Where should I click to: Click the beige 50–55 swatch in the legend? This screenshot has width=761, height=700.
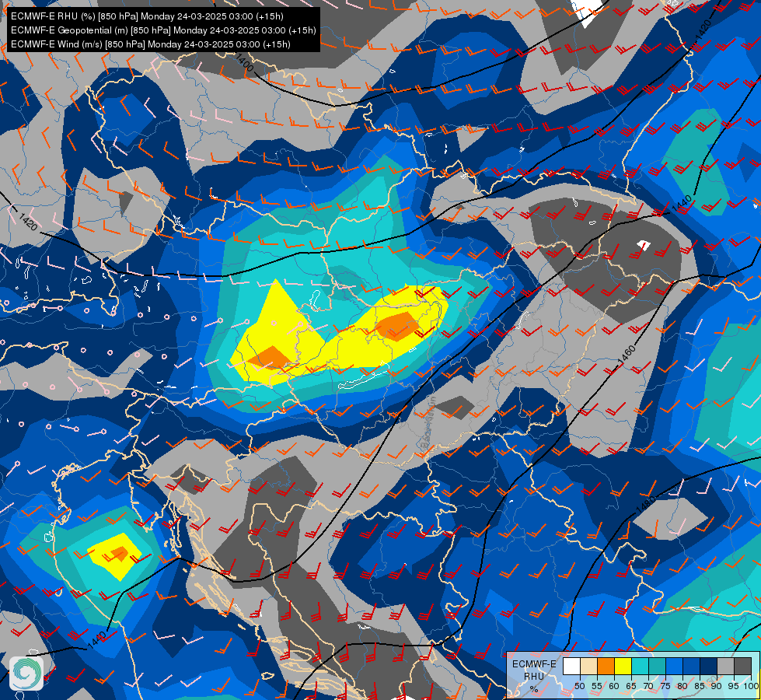[x=588, y=666]
